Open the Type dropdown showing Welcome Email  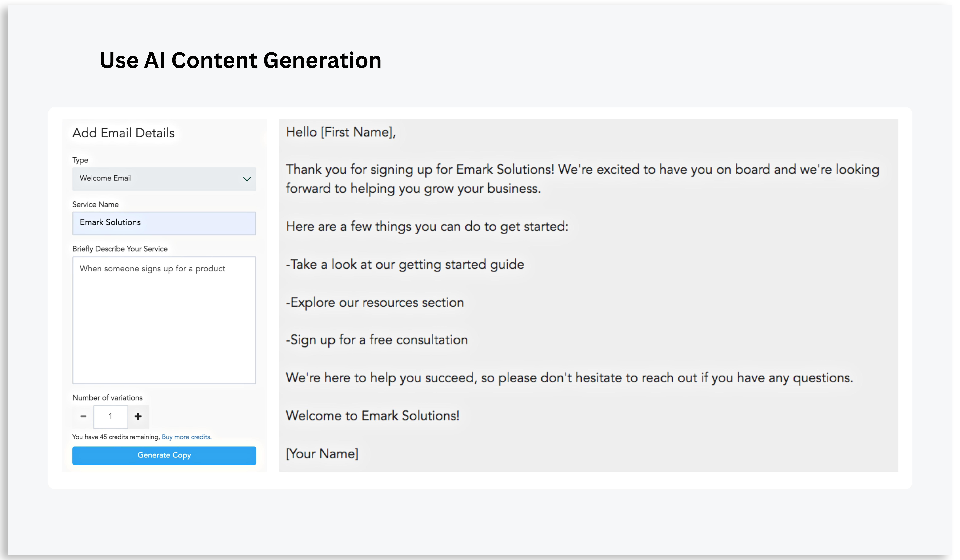(164, 179)
